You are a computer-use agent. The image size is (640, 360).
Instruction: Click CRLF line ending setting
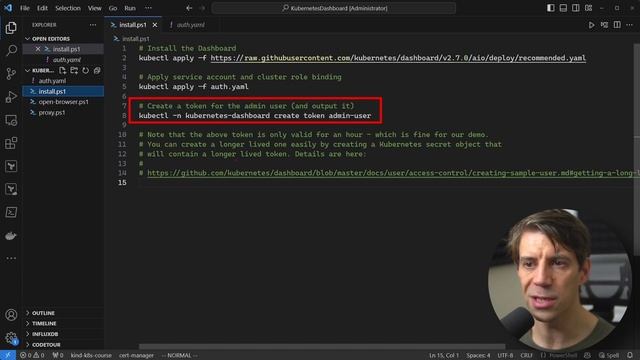[x=527, y=355]
